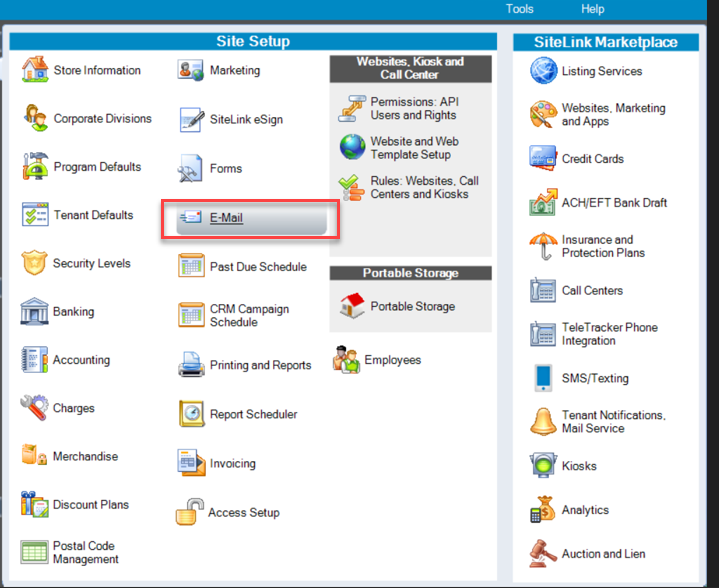Open the Help menu

(x=592, y=9)
